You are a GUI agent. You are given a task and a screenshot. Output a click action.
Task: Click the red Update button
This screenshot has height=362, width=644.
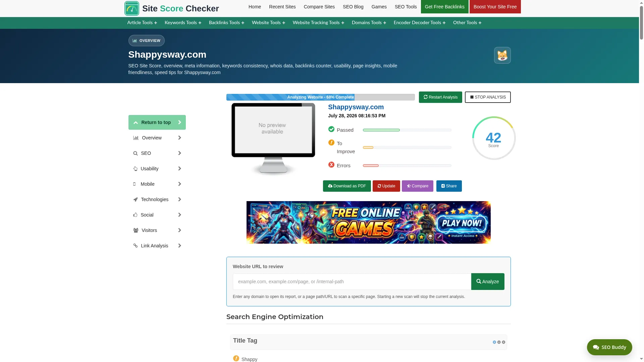[x=386, y=186]
